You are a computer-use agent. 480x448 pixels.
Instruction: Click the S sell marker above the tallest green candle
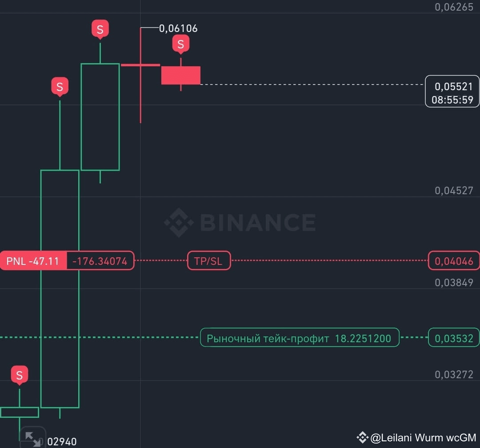[100, 29]
